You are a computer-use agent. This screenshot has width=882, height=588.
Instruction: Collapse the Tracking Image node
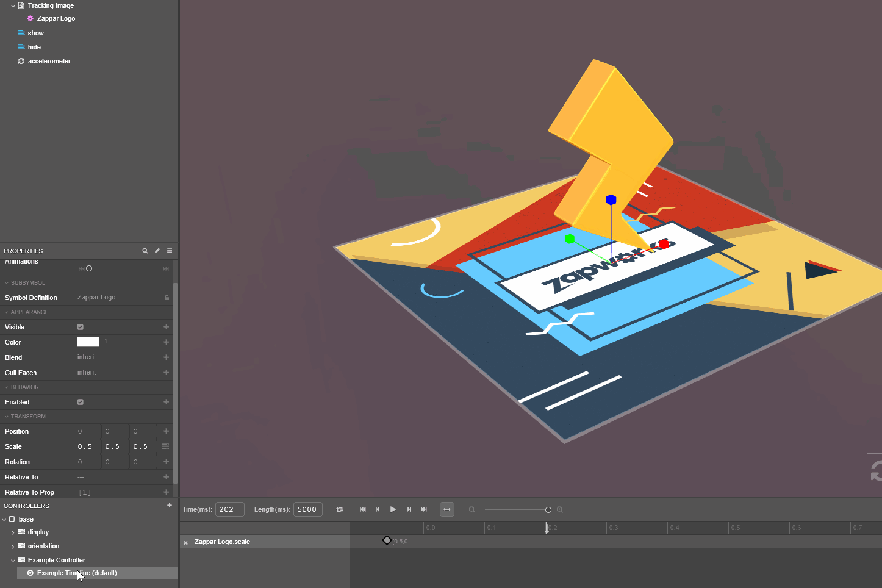pos(13,6)
